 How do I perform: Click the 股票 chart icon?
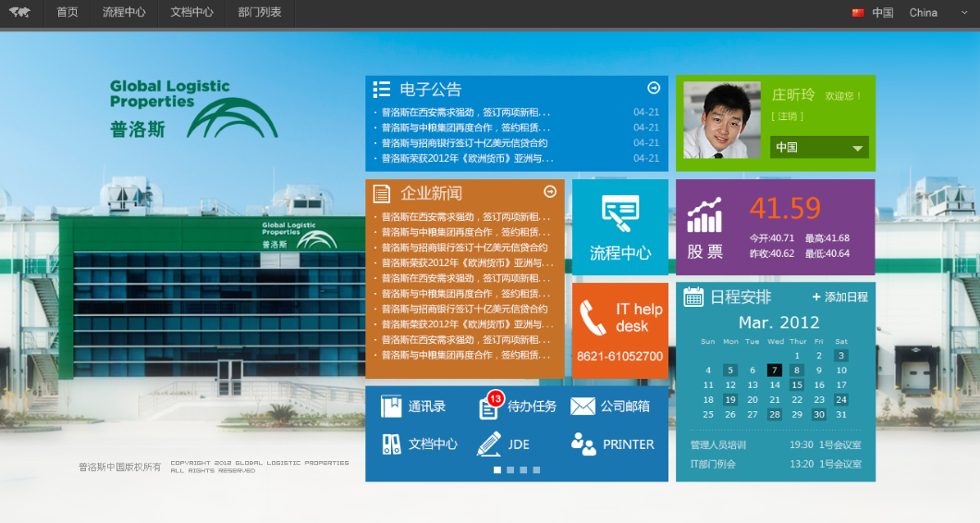(x=704, y=215)
